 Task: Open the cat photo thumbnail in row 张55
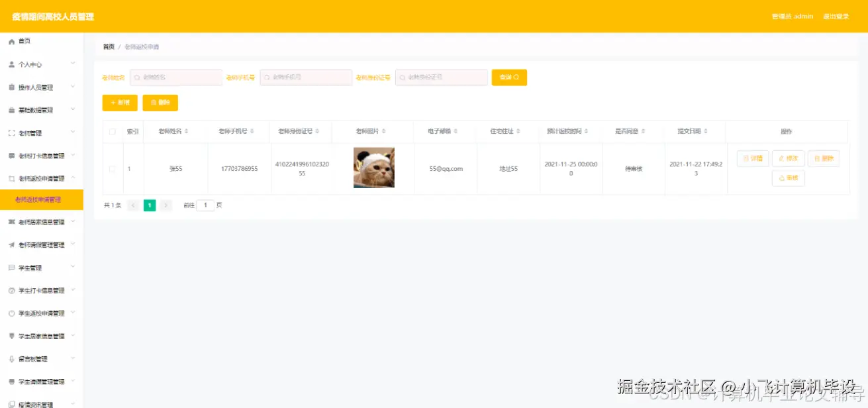coord(374,168)
